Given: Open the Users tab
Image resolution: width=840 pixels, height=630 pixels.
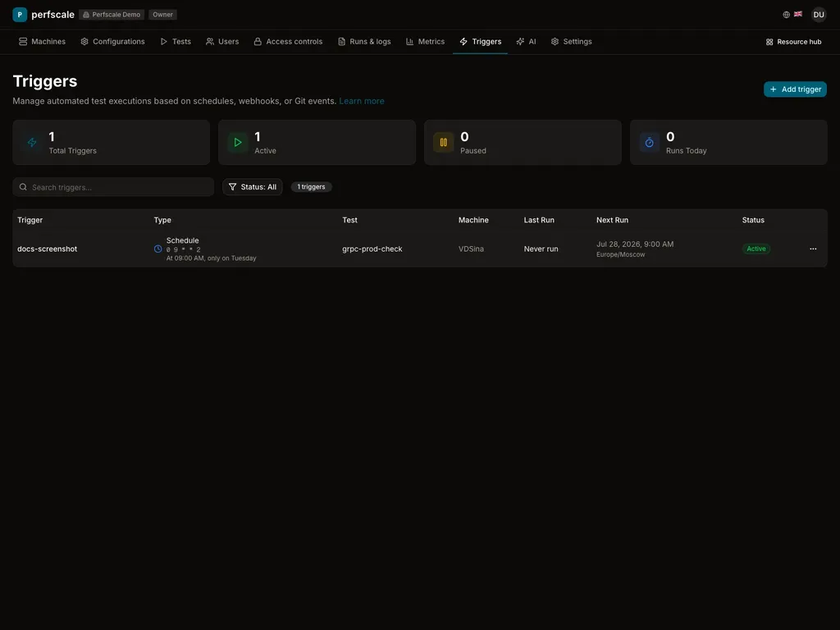Looking at the screenshot, I should (x=222, y=42).
